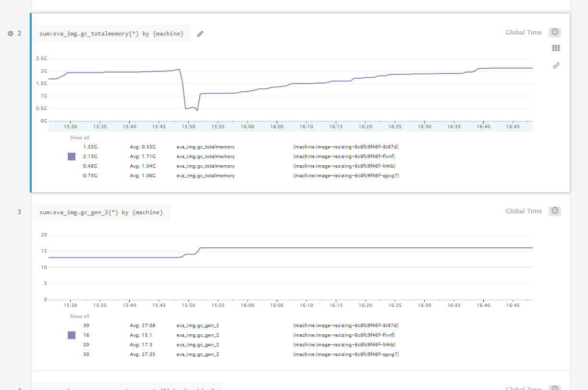
Task: Click Avg: 27.25 value in gen_2 legend
Action: pos(143,354)
